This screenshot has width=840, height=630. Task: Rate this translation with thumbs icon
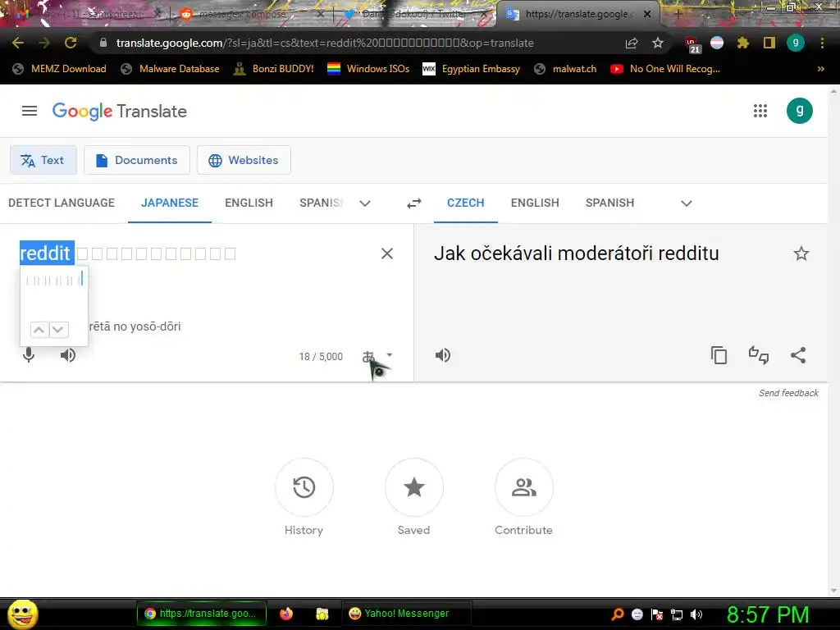(759, 355)
